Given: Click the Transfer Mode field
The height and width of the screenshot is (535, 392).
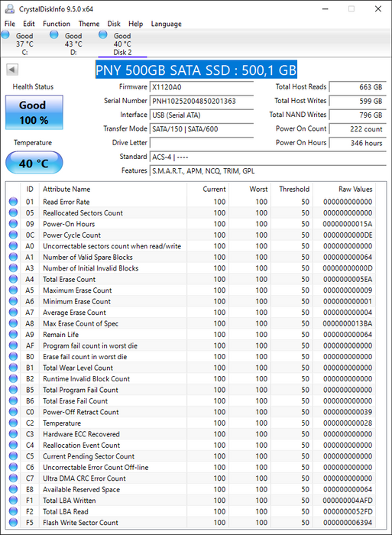Looking at the screenshot, I should click(x=202, y=128).
